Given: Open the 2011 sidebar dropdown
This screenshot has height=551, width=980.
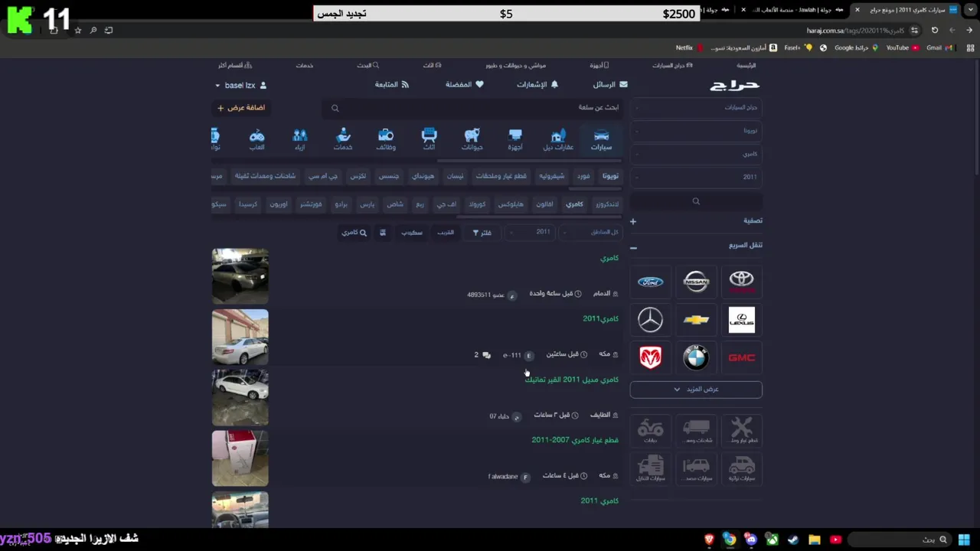Looking at the screenshot, I should coord(696,177).
